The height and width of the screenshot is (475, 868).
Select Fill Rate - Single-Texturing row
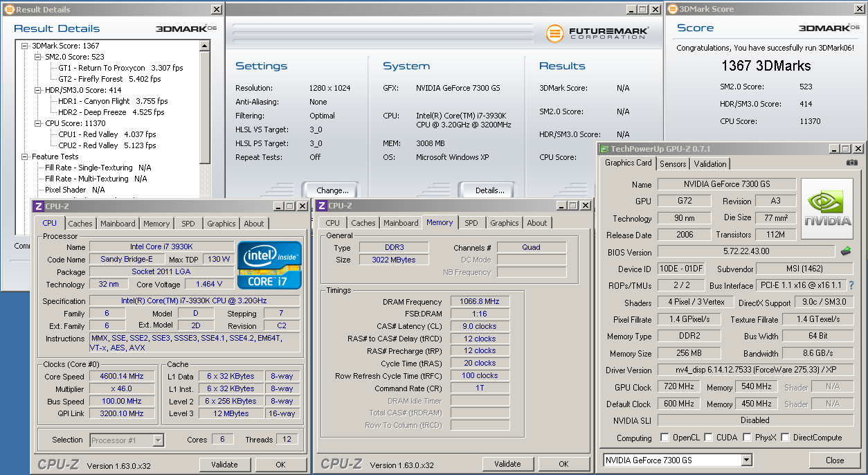(98, 168)
